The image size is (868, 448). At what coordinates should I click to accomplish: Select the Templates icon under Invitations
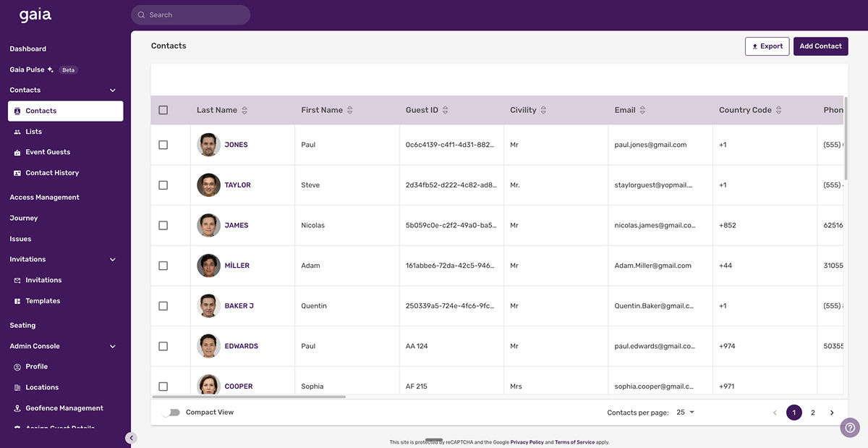tap(17, 300)
